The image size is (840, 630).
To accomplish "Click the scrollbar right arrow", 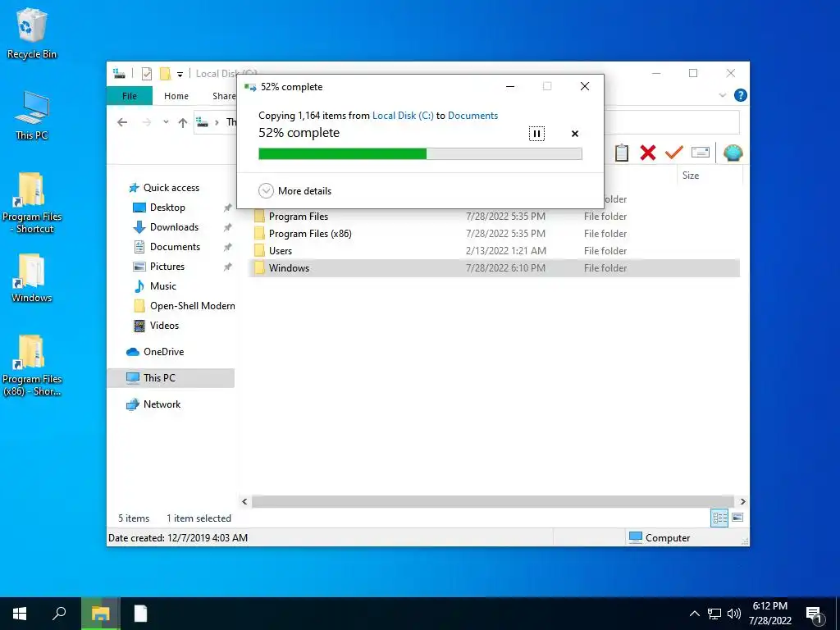I will click(742, 501).
